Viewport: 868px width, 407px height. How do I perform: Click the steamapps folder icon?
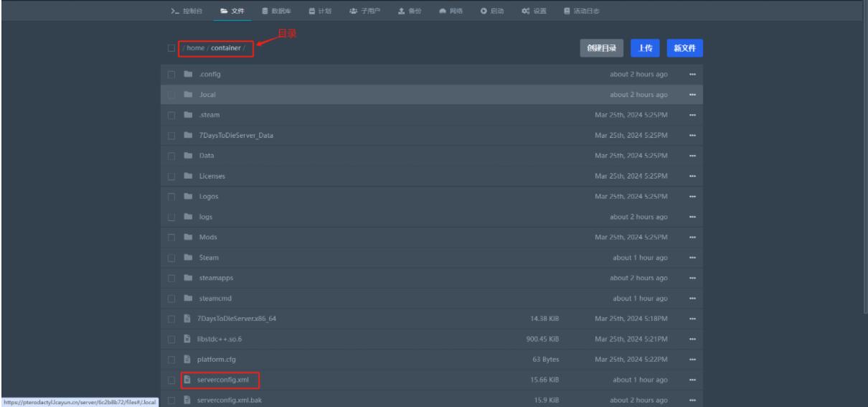click(x=188, y=277)
